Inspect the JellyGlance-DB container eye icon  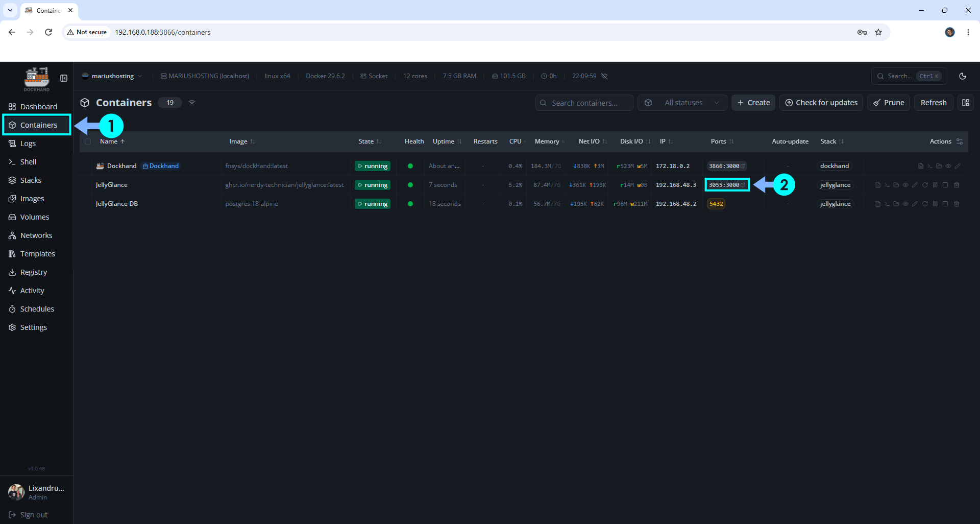tap(905, 204)
